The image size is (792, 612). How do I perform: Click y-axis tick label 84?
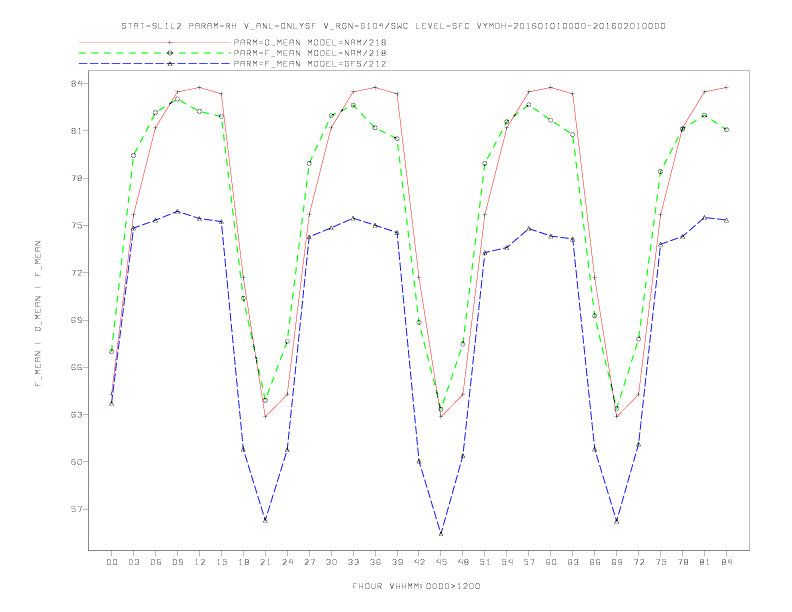76,83
